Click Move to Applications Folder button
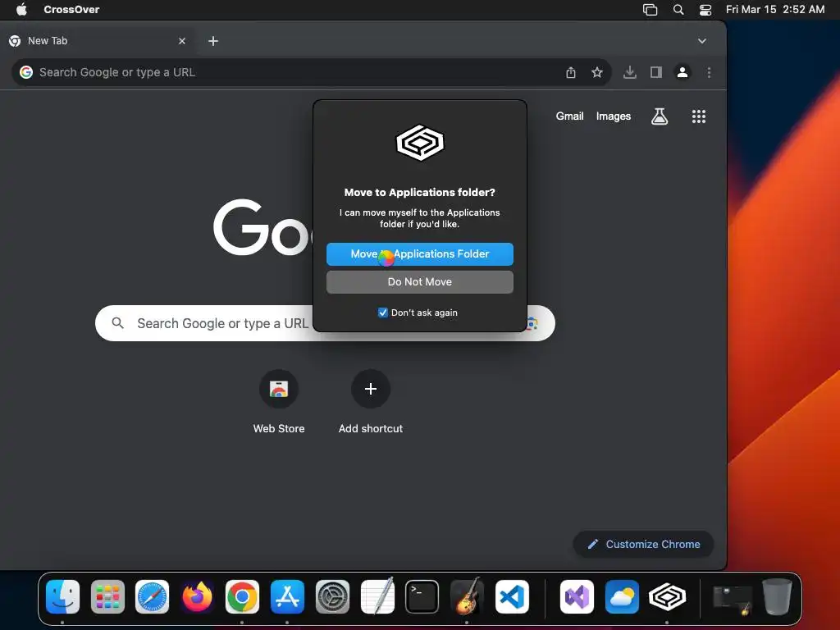This screenshot has height=630, width=840. 419,254
